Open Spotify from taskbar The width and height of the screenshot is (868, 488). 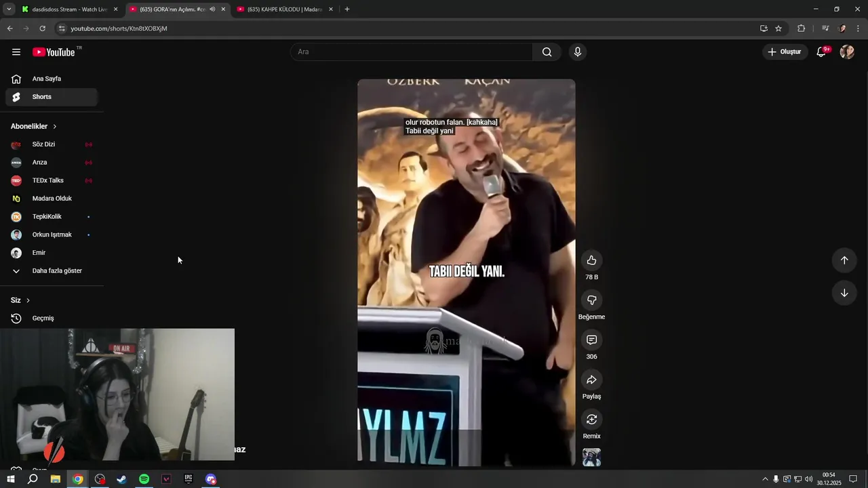pyautogui.click(x=144, y=479)
